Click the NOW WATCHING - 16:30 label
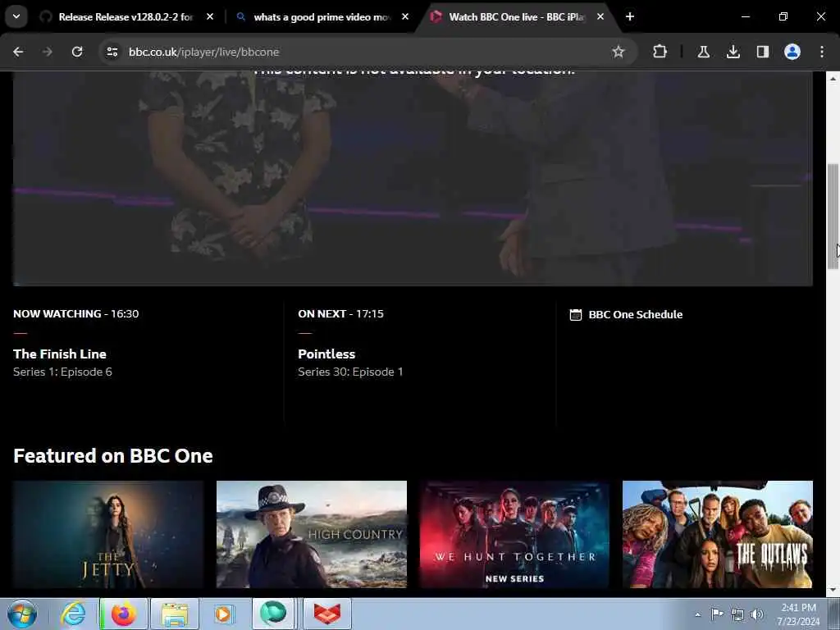 pos(76,314)
